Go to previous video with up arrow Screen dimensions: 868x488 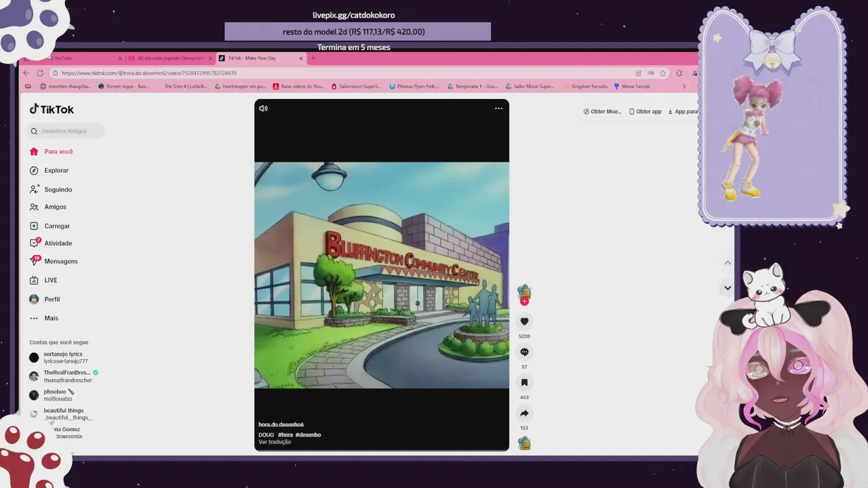click(x=728, y=262)
